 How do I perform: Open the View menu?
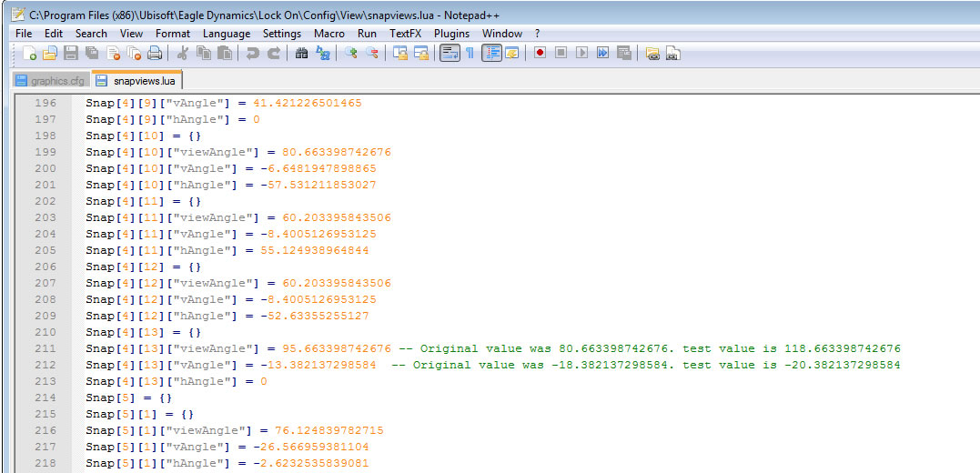[131, 34]
